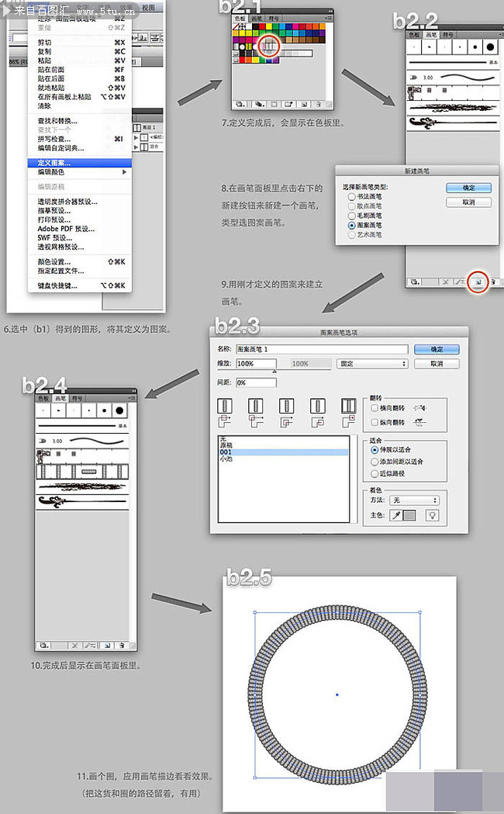504x814 pixels.
Task: Click the delete brush trash icon in b2.2 panel
Action: click(493, 281)
